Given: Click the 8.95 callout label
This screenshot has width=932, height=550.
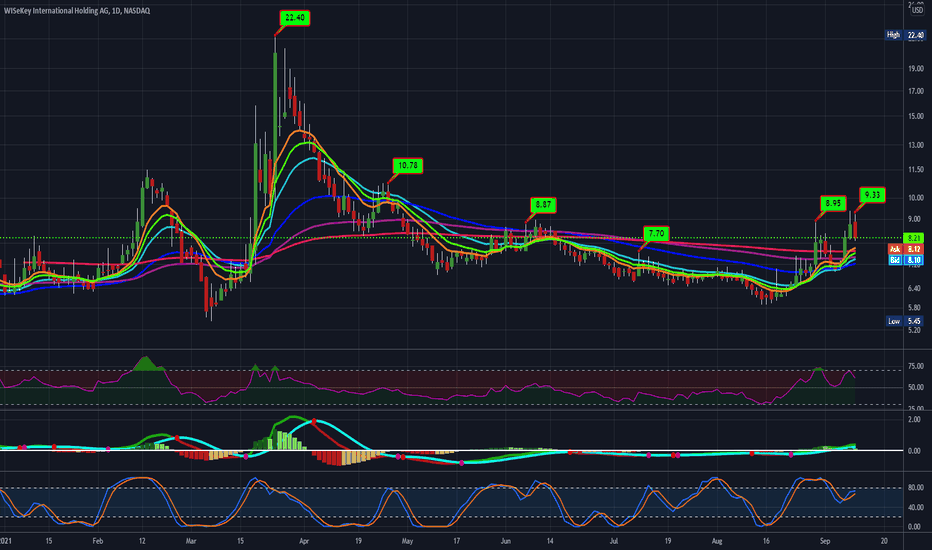Looking at the screenshot, I should click(833, 203).
